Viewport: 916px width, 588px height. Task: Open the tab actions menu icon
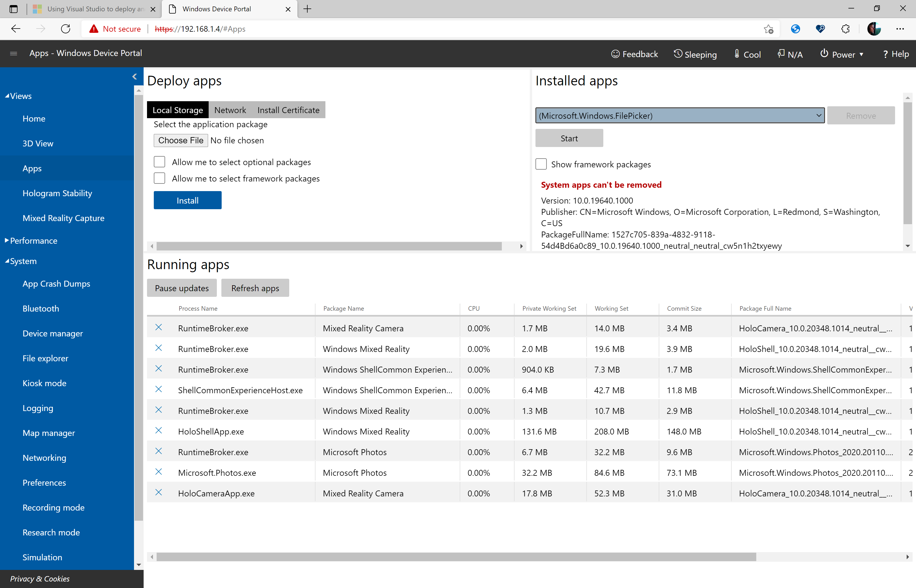coord(13,9)
